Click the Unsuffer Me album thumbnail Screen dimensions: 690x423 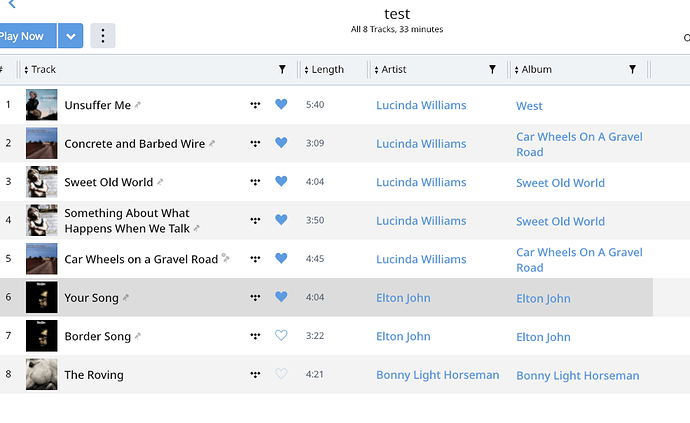(41, 105)
